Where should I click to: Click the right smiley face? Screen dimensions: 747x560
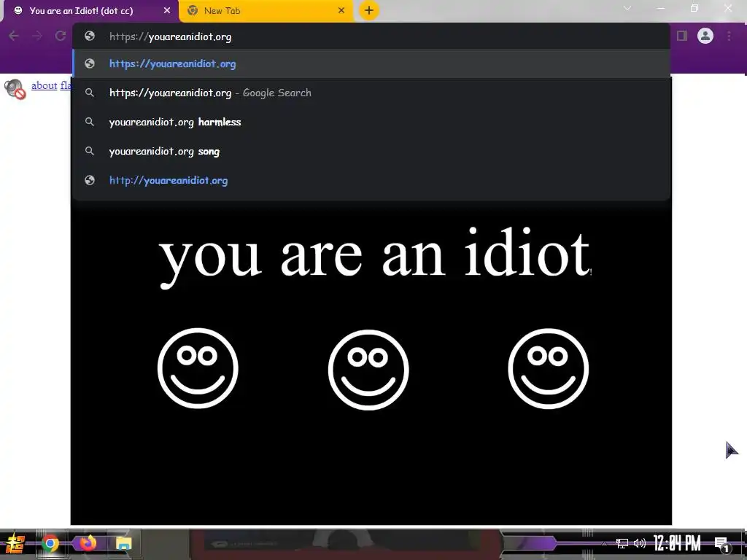549,368
